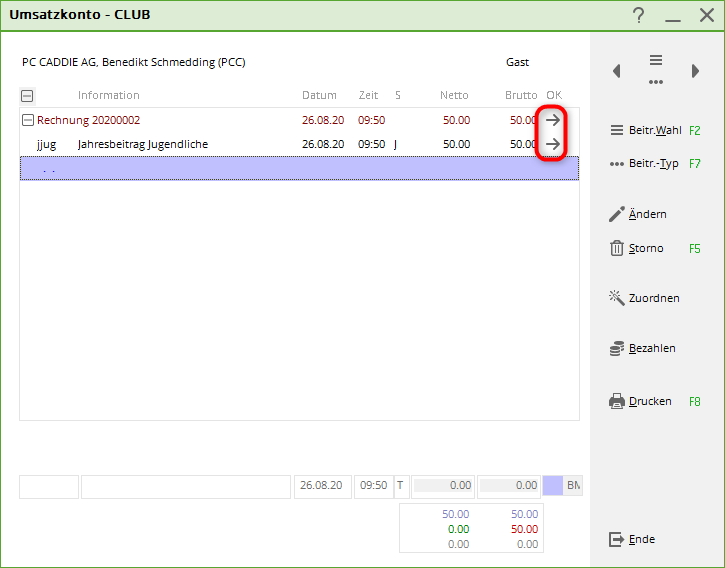725x568 pixels.
Task: Collapse all rows via header minus box
Action: click(27, 96)
